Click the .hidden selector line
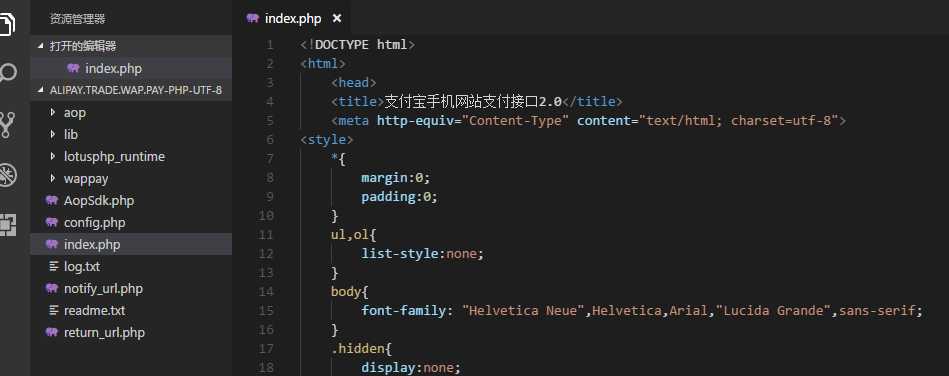Viewport: 949px width, 376px height. point(361,349)
